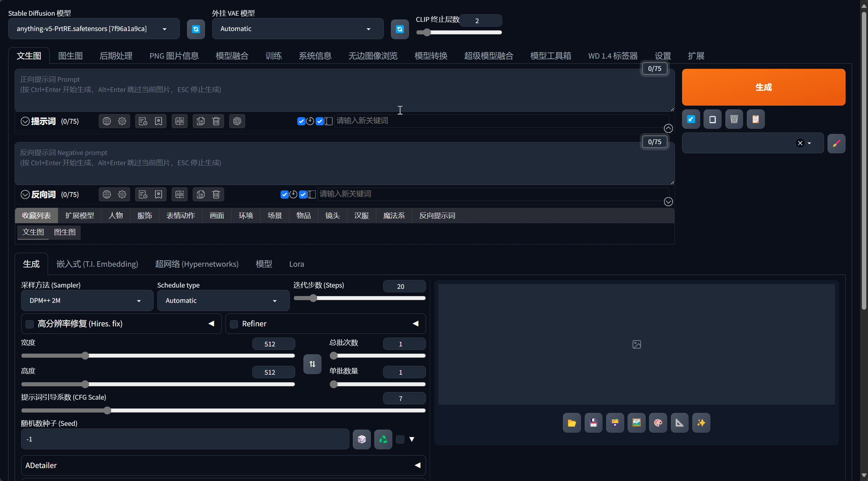Refresh the Stable Diffusion model list
Screen dimensions: 868x481
[x=196, y=29]
